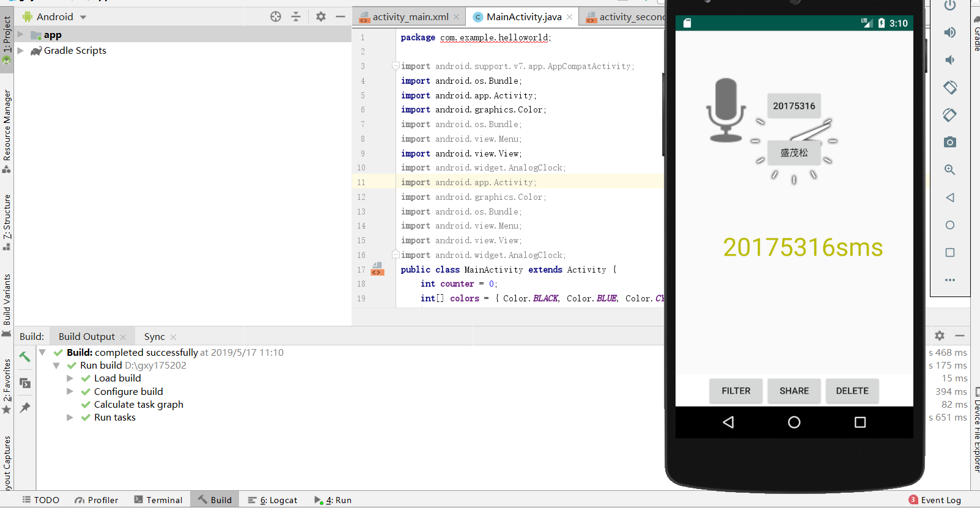Close the Build Output tab
This screenshot has height=508, width=980.
[123, 337]
